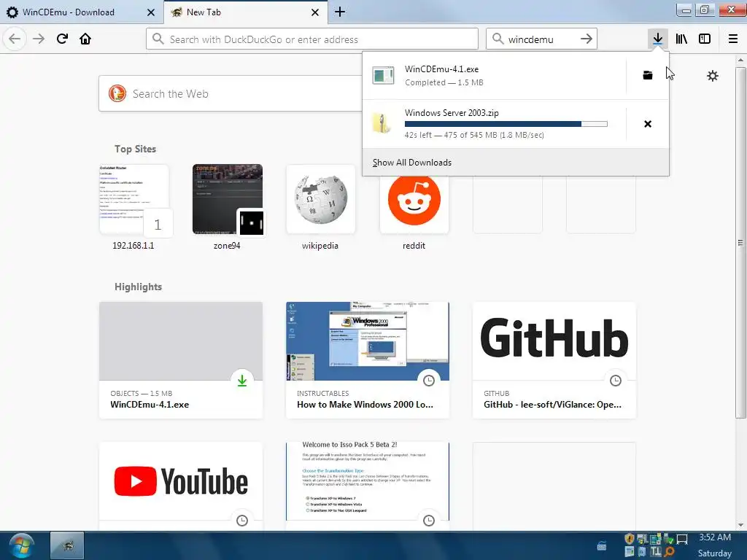The width and height of the screenshot is (747, 560).
Task: Go to the home page via house icon
Action: (x=85, y=39)
